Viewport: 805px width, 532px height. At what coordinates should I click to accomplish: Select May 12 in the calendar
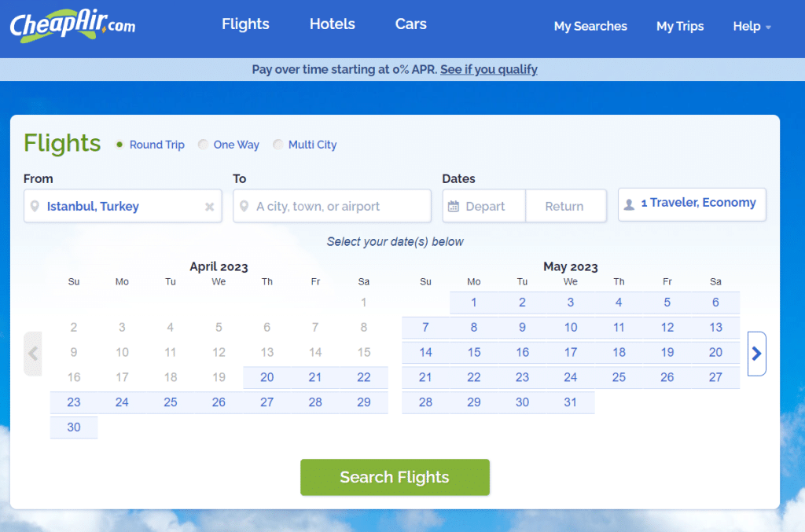[667, 328]
